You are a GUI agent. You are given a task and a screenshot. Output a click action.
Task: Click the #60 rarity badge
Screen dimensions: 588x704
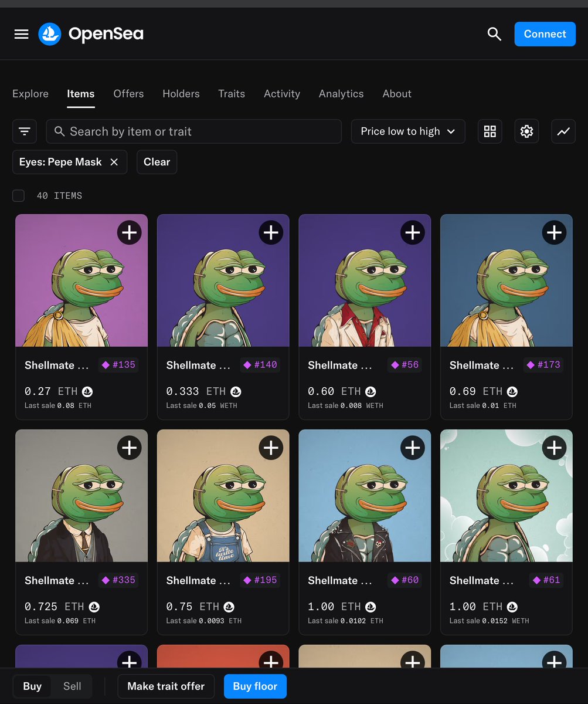405,580
